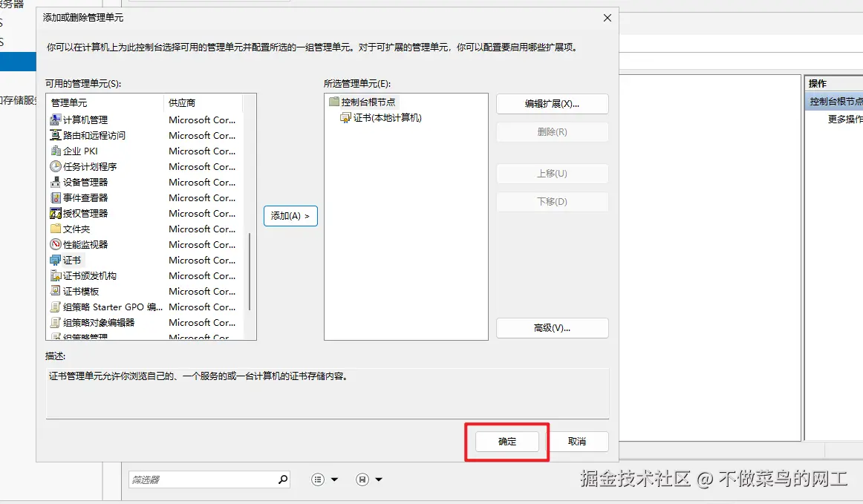Screen dimensions: 863x504
Task: Select the 授权管理器 snap-in icon
Action: coord(56,213)
